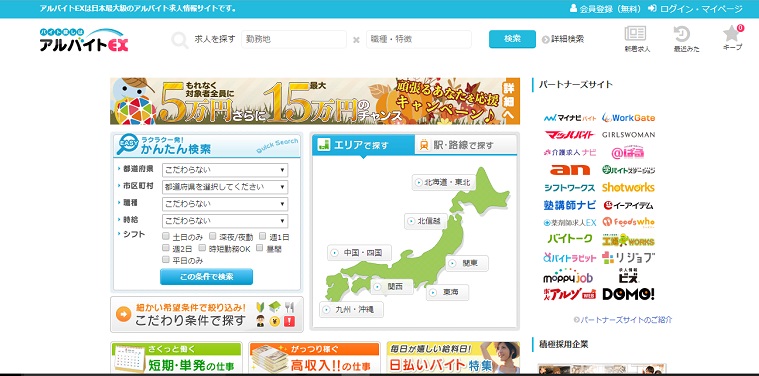This screenshot has height=376, width=759.
Task: Click the blue 検索 button in header
Action: [512, 39]
